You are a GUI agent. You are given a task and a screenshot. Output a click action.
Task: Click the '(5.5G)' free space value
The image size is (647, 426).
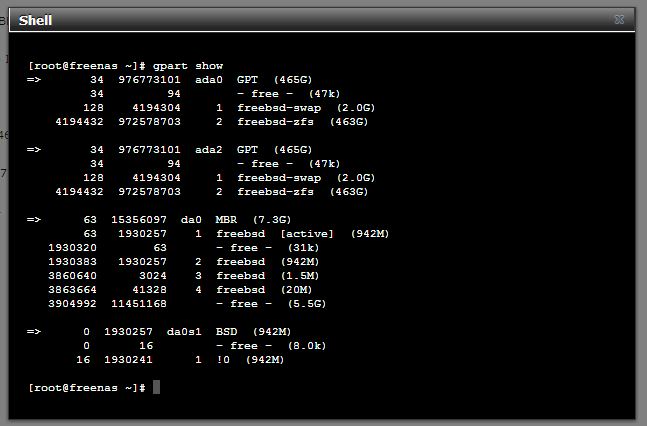[x=307, y=304]
